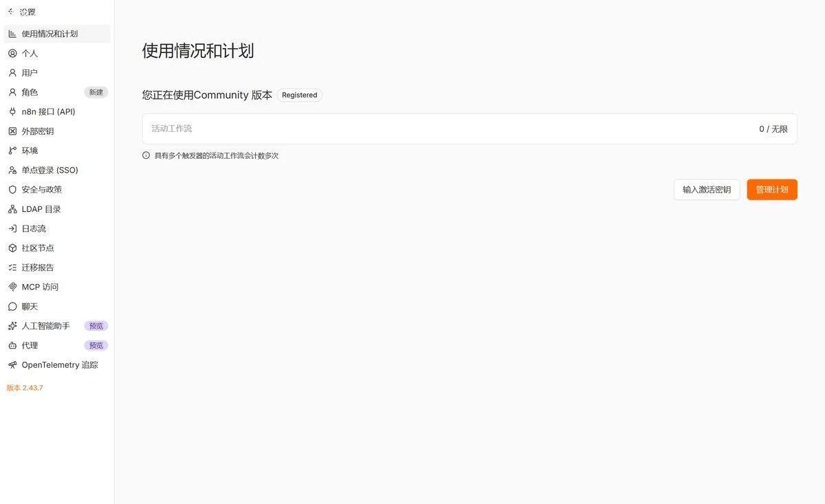Click the speech bubble icon for 聊天
The height and width of the screenshot is (504, 825).
[x=12, y=307]
